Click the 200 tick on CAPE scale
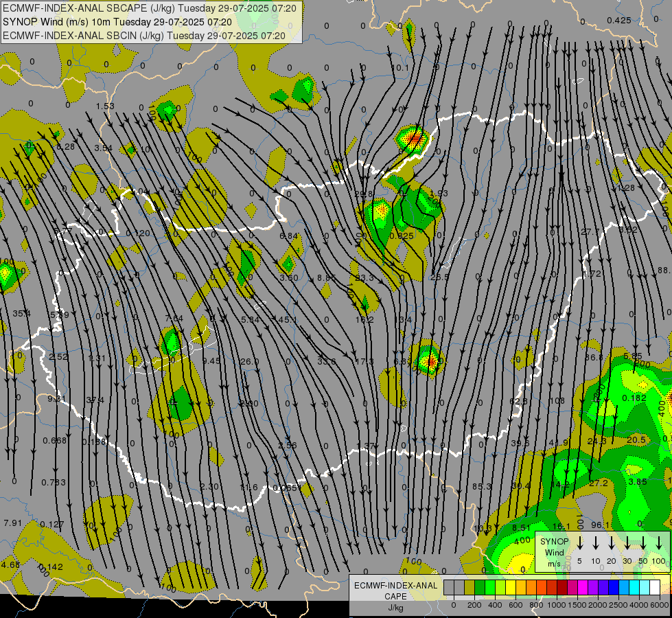672x618 pixels. tap(474, 605)
